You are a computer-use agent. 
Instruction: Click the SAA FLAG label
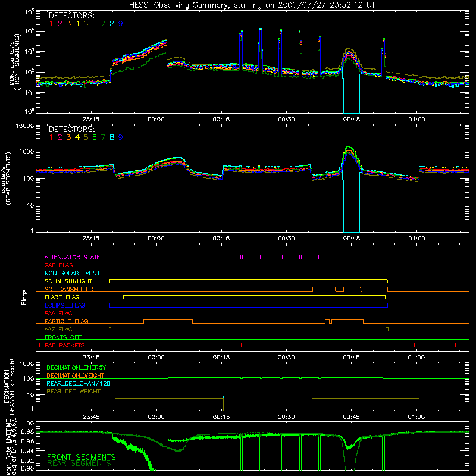point(58,313)
